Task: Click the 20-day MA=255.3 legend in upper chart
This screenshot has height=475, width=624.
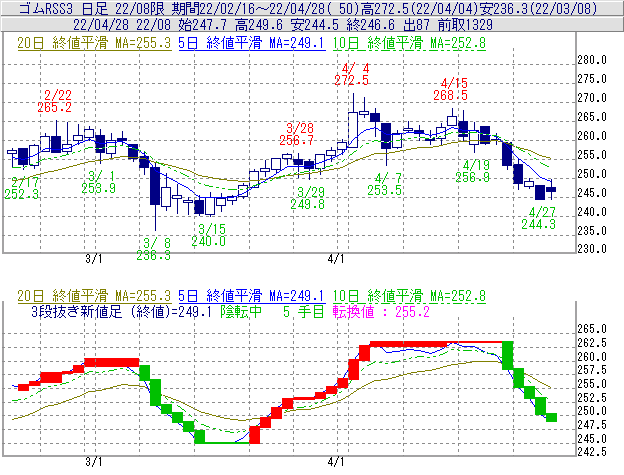Action: click(94, 43)
